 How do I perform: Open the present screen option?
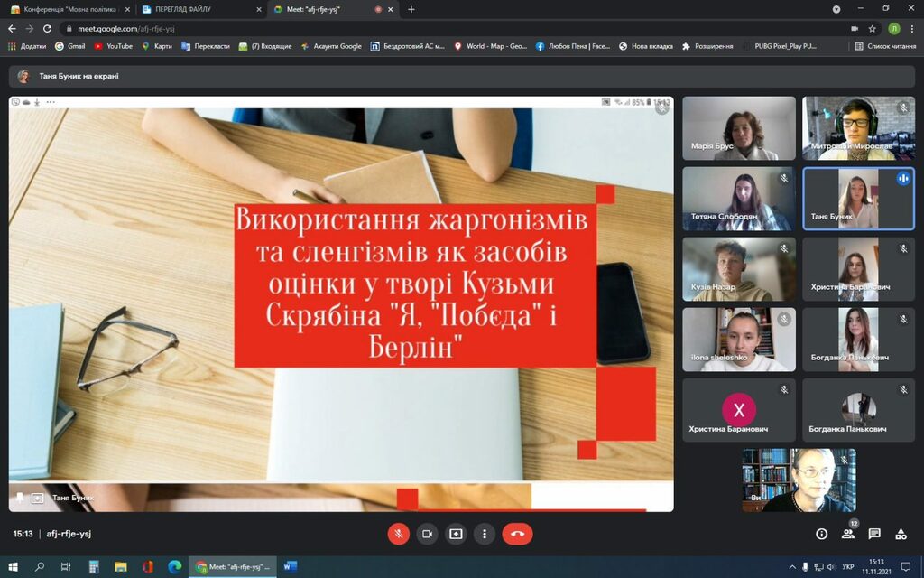[456, 534]
